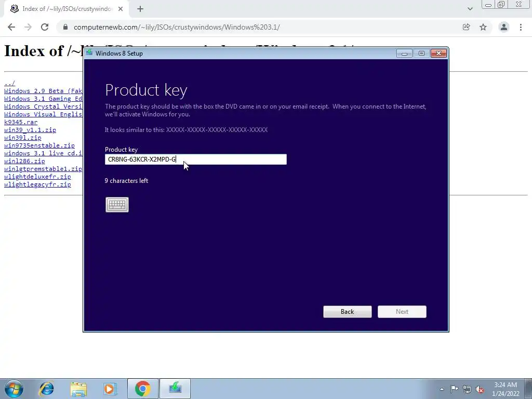532x399 pixels.
Task: Click the Chrome address bar URL
Action: [x=177, y=27]
